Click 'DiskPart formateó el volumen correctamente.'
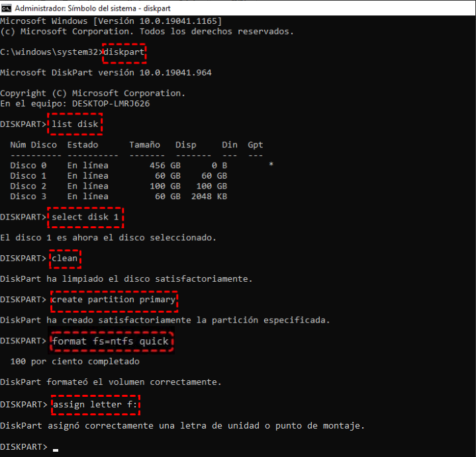 111,382
